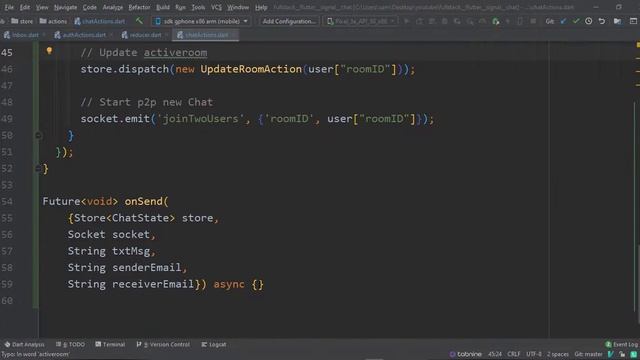
Task: Open the Help menu
Action: point(261,7)
